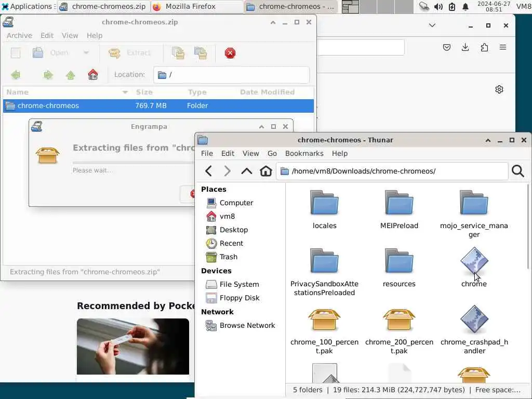Sort Engrampa list by Name column
Image resolution: width=532 pixels, height=399 pixels.
pos(67,92)
